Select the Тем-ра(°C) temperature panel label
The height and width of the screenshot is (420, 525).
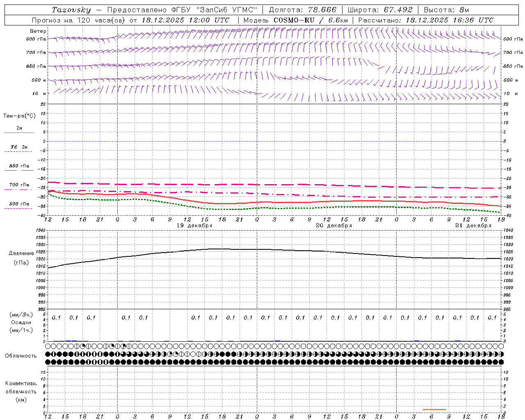19,116
